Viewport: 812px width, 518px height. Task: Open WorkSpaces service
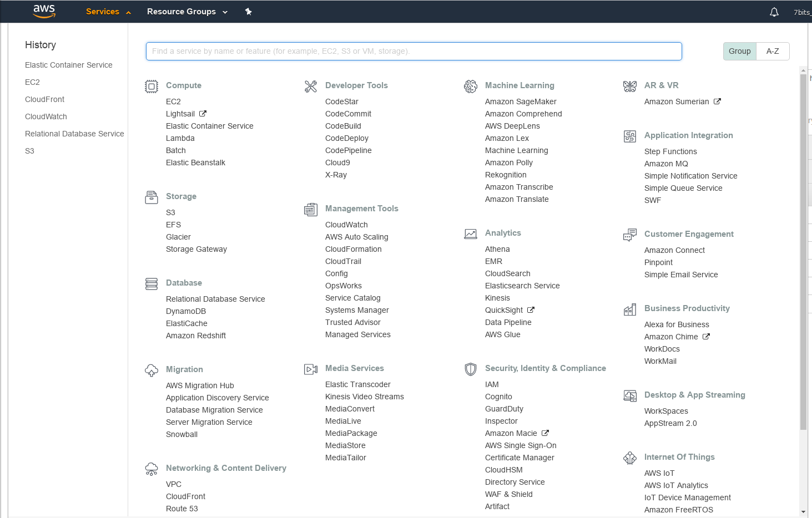click(x=666, y=411)
